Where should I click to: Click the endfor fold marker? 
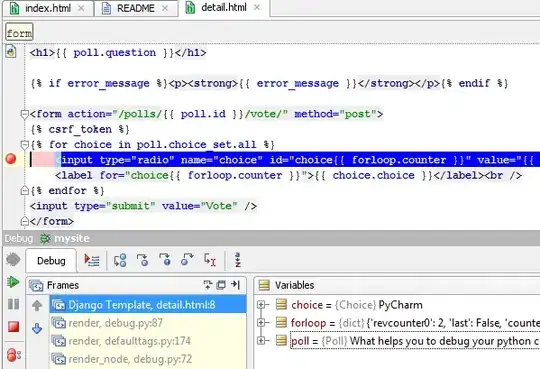click(x=24, y=190)
